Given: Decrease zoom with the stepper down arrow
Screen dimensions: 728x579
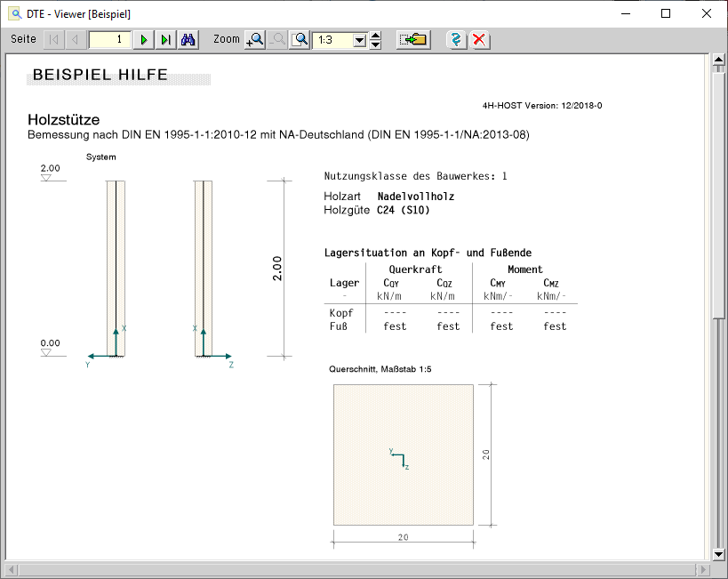Looking at the screenshot, I should tap(376, 44).
